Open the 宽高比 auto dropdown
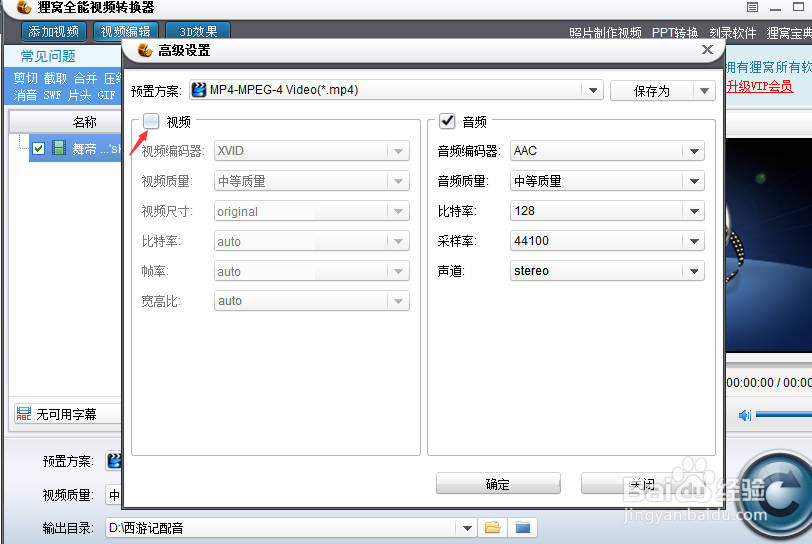The image size is (812, 544). click(312, 301)
